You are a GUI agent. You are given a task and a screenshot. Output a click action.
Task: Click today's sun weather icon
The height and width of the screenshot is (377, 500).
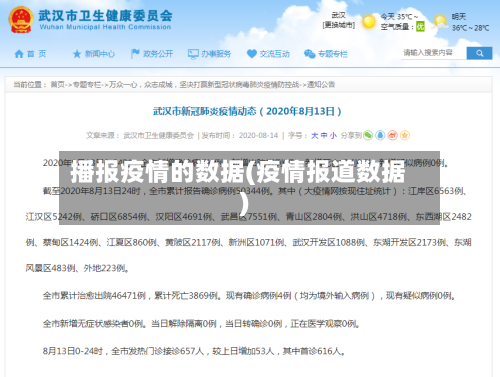pyautogui.click(x=369, y=22)
